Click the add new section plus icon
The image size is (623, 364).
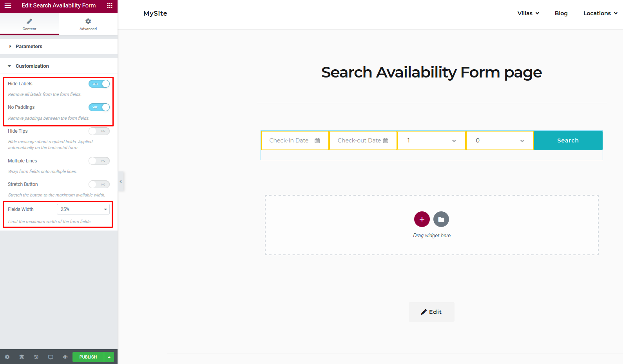point(422,219)
